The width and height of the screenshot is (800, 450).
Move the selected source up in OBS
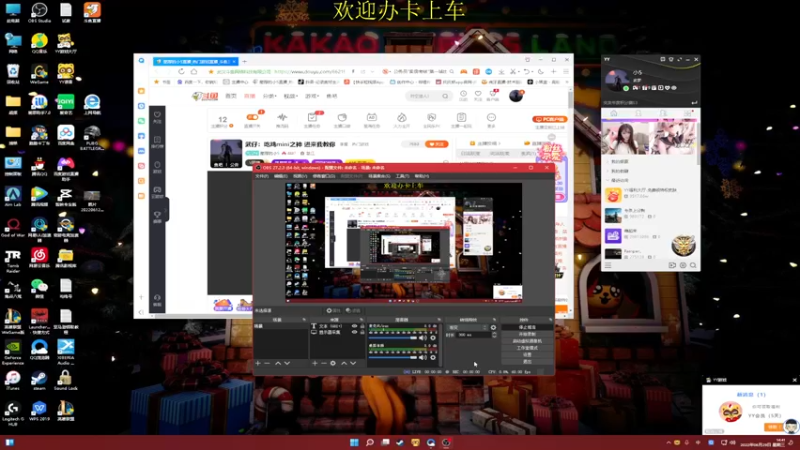(344, 363)
